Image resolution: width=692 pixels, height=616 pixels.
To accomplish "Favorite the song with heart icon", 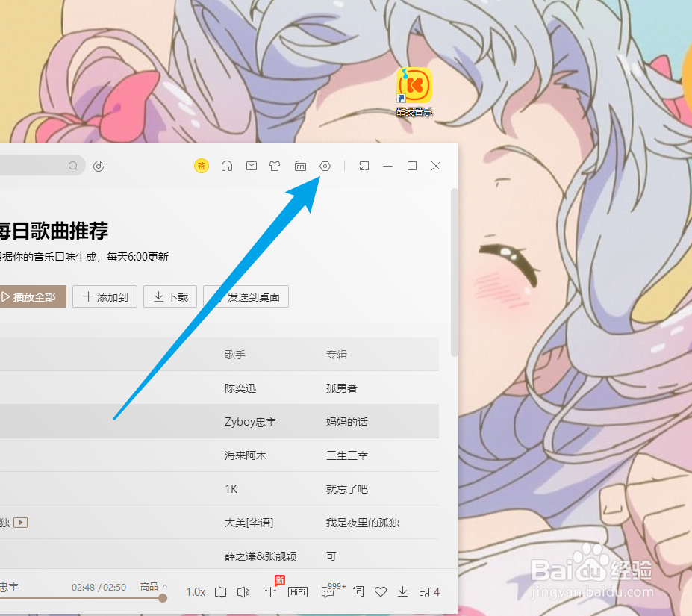I will [381, 591].
